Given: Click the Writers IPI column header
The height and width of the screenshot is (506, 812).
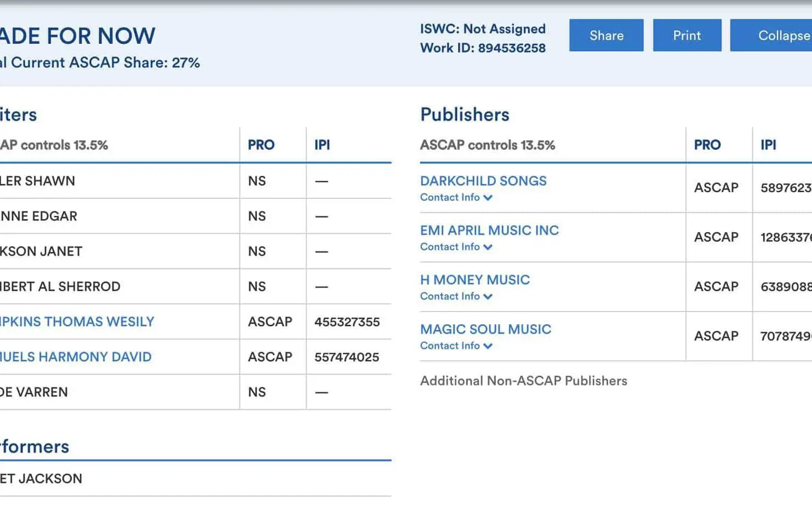Looking at the screenshot, I should pyautogui.click(x=322, y=145).
